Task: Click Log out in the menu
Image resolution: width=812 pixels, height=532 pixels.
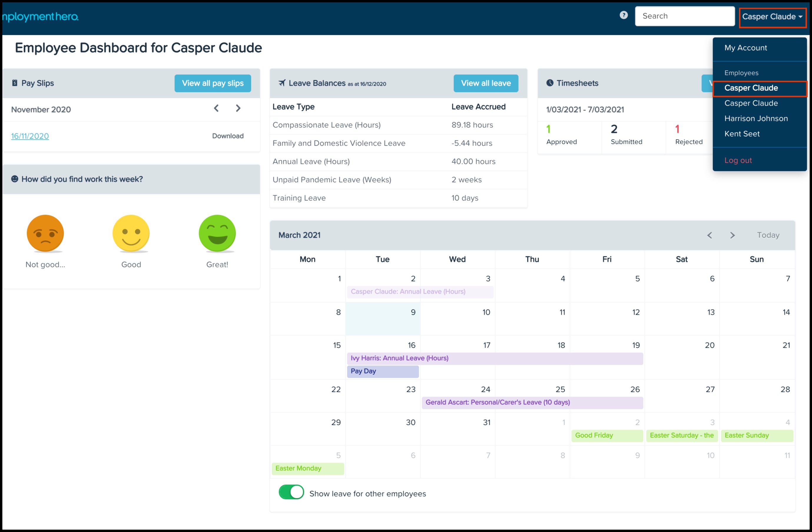Action: tap(738, 160)
